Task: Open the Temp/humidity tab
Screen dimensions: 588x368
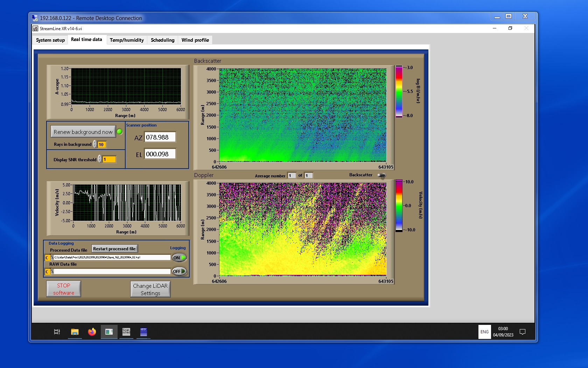Action: click(127, 40)
